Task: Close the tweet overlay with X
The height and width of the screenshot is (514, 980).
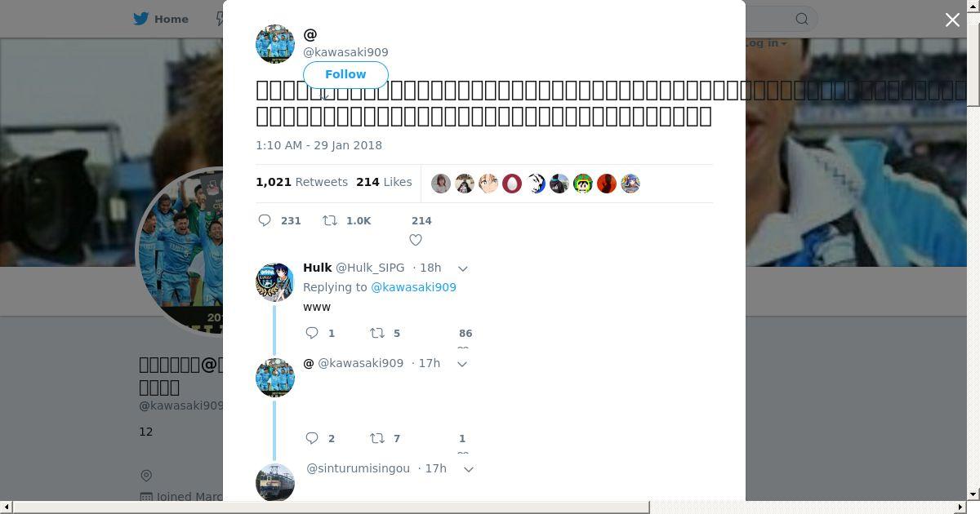Action: 952,20
